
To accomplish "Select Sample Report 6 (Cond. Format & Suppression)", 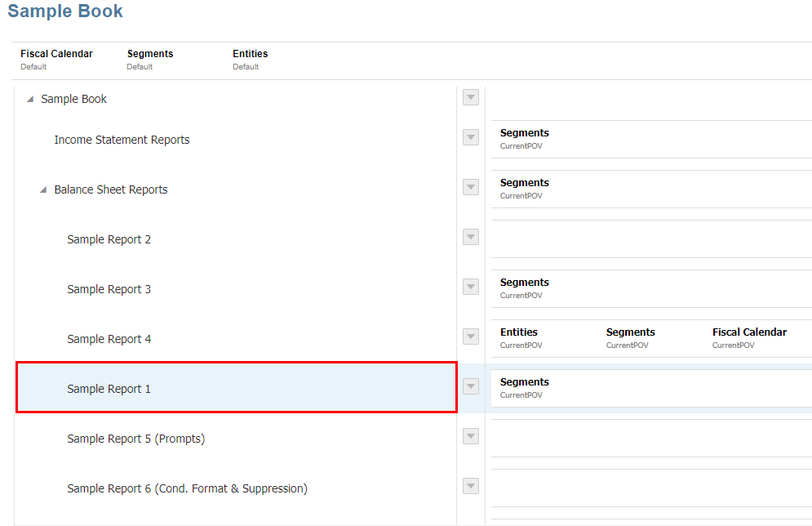I will [x=187, y=488].
